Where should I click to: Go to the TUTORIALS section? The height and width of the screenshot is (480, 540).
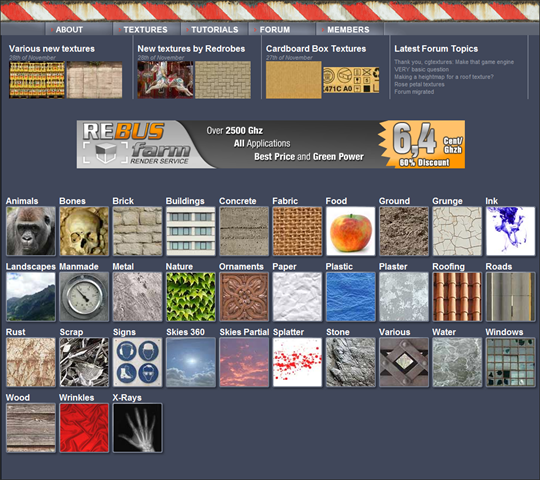coord(215,30)
